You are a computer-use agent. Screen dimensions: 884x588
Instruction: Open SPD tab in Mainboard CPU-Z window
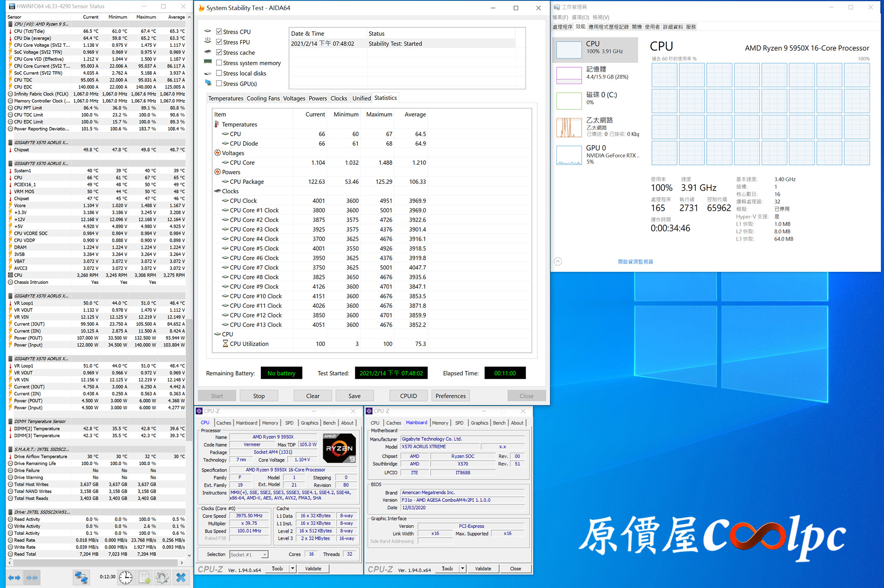pos(459,423)
